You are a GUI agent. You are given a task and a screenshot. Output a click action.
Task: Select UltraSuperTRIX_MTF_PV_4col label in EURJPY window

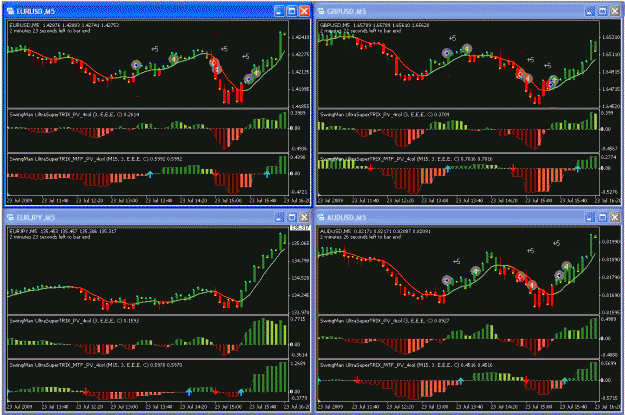96,365
